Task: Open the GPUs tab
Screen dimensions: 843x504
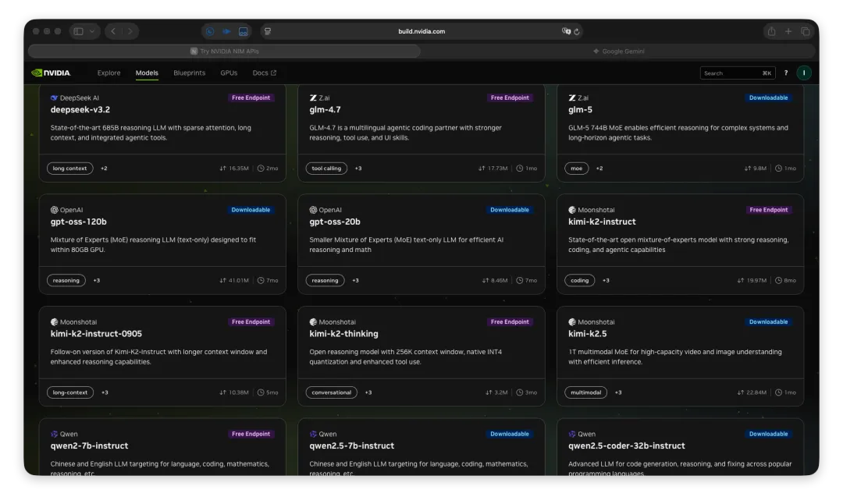Action: point(229,73)
